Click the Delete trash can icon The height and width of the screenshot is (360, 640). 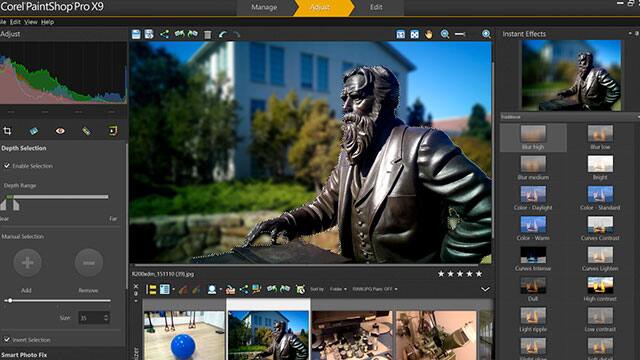click(x=208, y=35)
